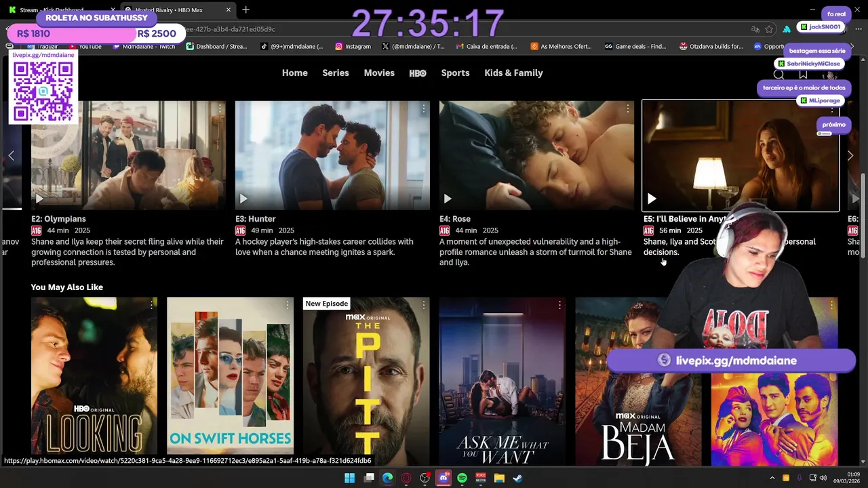The width and height of the screenshot is (868, 488).
Task: Play episode E4: Rose via its play icon
Action: (x=448, y=199)
